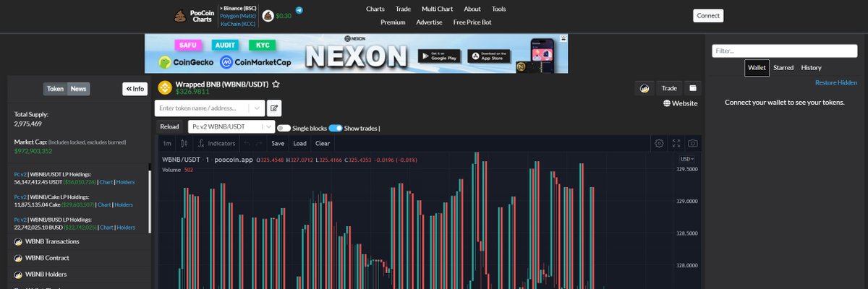Toggle Single blocks switch
Image resolution: width=868 pixels, height=289 pixels.
coord(284,128)
